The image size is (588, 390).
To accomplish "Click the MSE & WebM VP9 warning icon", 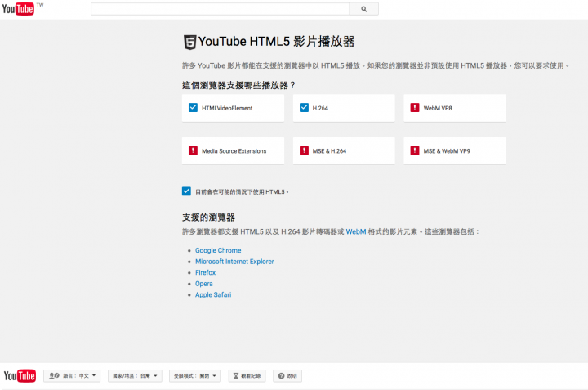I will 414,150.
